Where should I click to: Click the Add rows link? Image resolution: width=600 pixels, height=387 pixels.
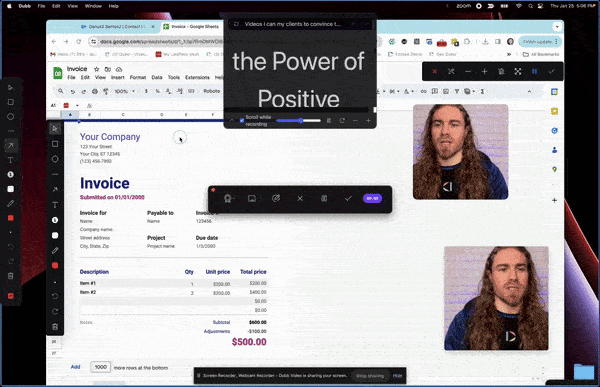[75, 367]
